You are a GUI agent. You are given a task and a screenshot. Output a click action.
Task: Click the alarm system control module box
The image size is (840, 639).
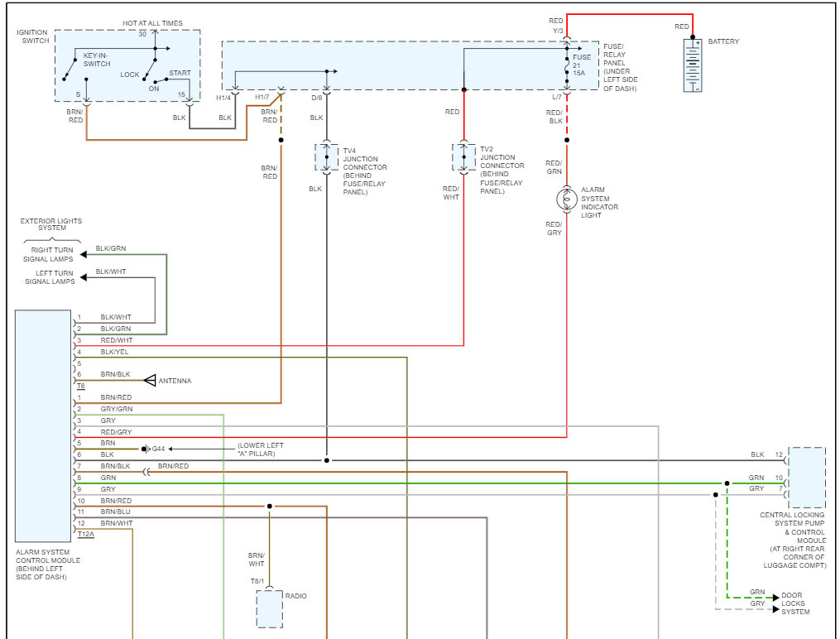click(x=43, y=425)
